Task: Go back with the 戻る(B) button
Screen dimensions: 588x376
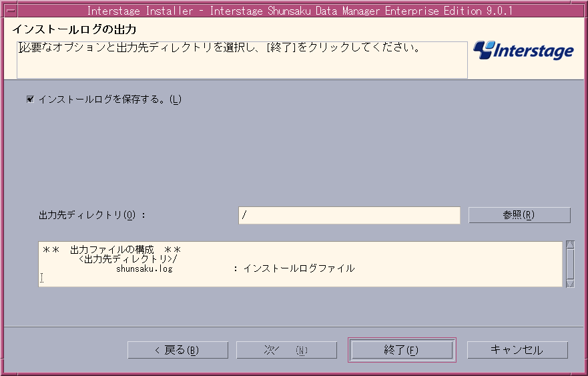Action: [178, 350]
